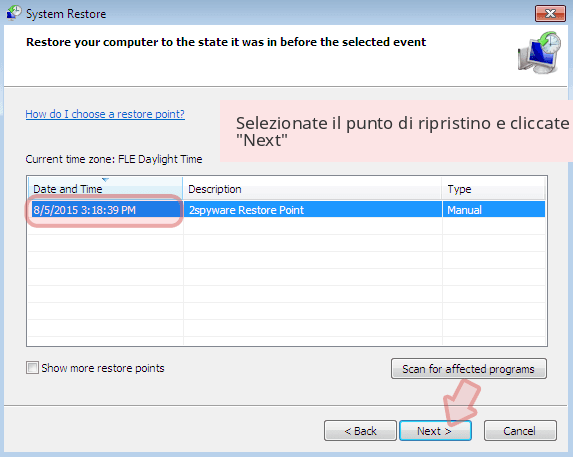Screen dimensions: 573x457
Task: Sort by Date and Time column header
Action: click(x=105, y=189)
